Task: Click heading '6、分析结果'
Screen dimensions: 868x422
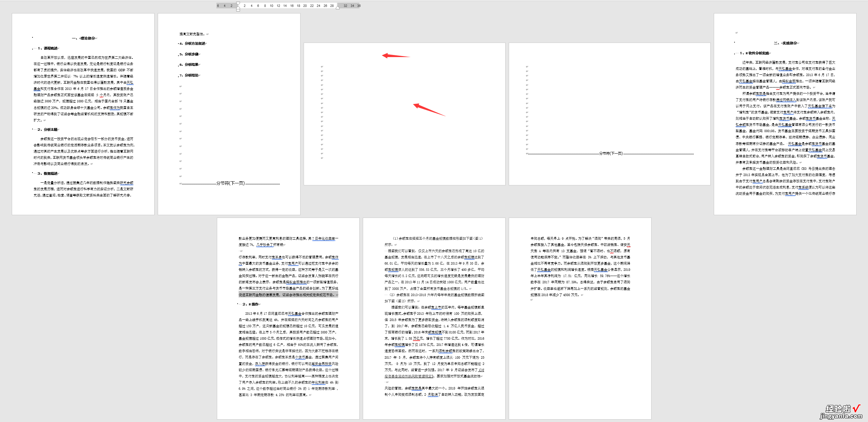Action: (x=189, y=65)
